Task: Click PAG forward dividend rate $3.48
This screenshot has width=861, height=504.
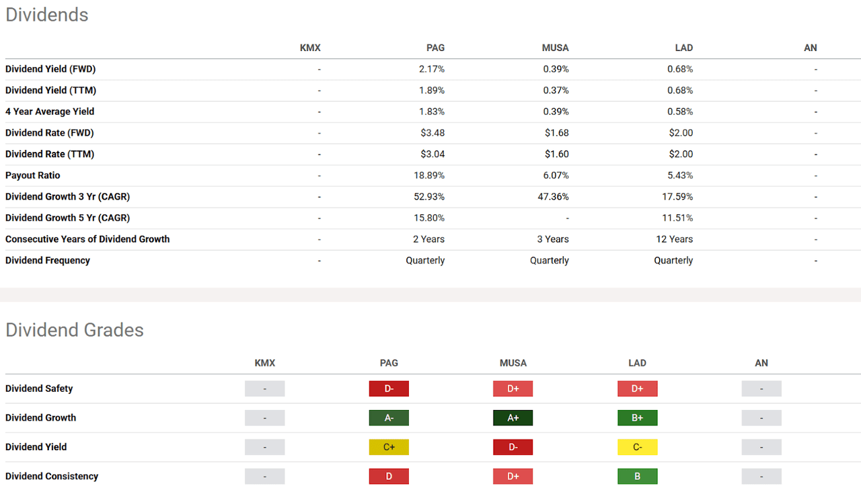Action: (x=433, y=133)
